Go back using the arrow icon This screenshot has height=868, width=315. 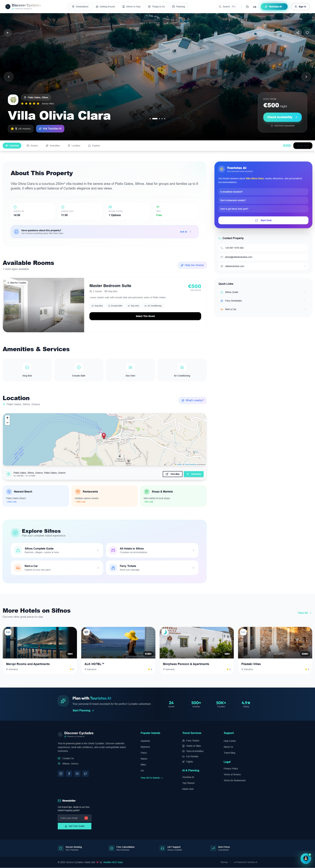[8, 33]
